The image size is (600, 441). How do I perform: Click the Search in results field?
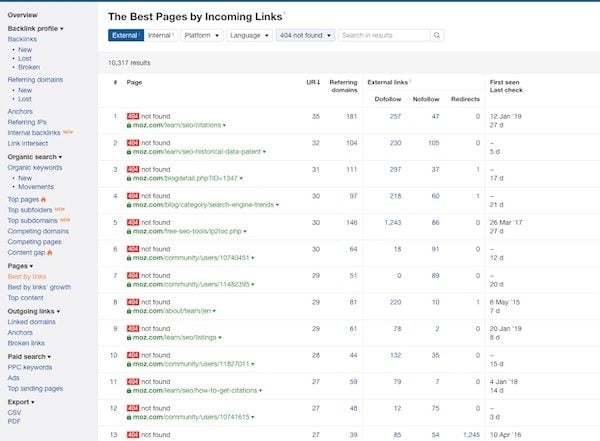click(383, 35)
